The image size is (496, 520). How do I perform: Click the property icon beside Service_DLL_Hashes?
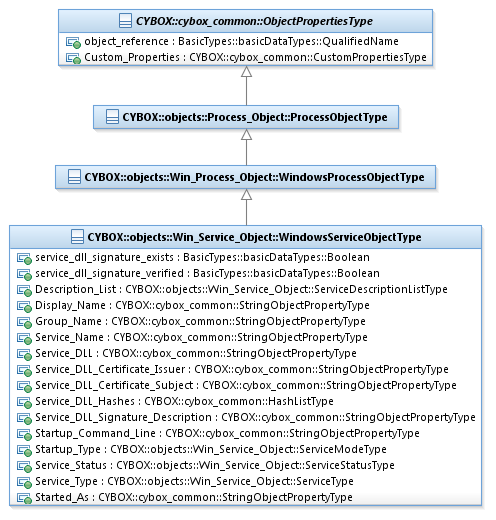[24, 402]
